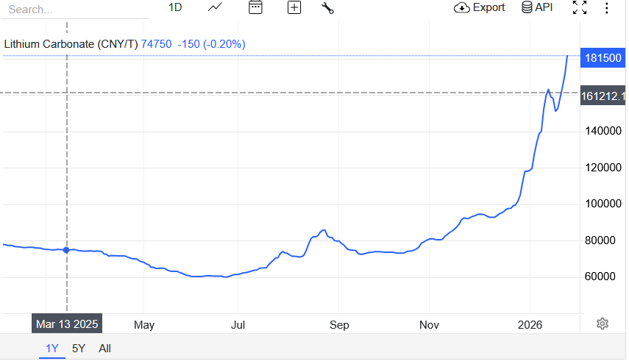The height and width of the screenshot is (364, 629).
Task: Open the three-dot more options menu
Action: click(606, 7)
